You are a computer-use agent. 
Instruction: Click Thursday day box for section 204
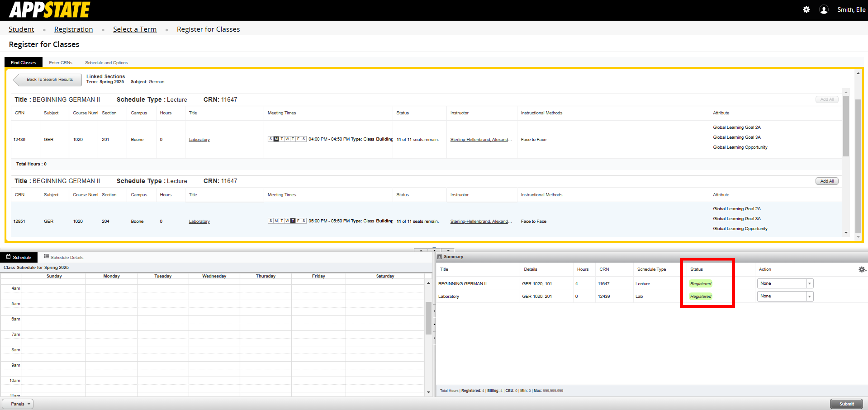(x=293, y=221)
